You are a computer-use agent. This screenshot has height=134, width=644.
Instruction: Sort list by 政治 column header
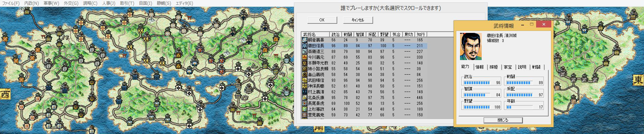pyautogui.click(x=336, y=35)
